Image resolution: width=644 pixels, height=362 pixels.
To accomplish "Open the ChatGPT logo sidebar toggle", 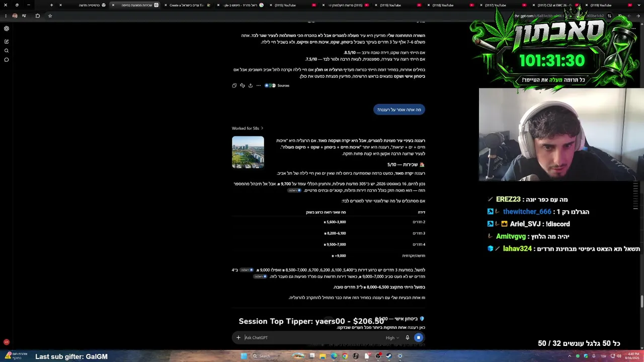I will (7, 29).
